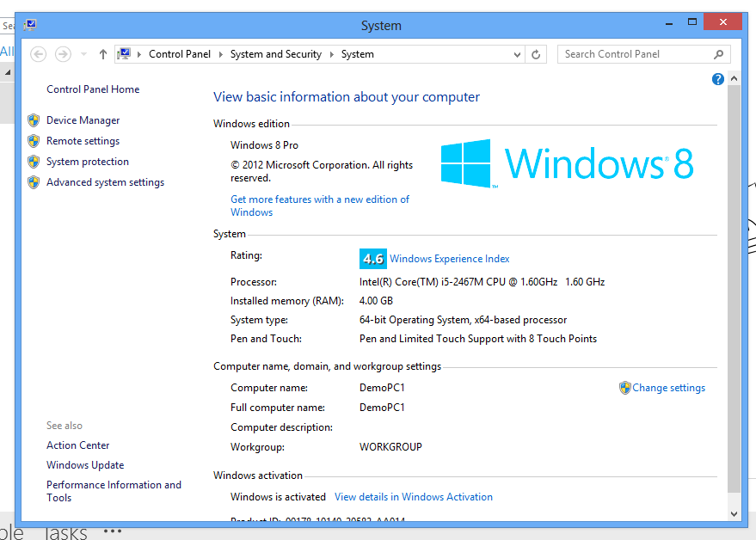Expand the arrow before Control Panel breadcrumb

click(138, 54)
